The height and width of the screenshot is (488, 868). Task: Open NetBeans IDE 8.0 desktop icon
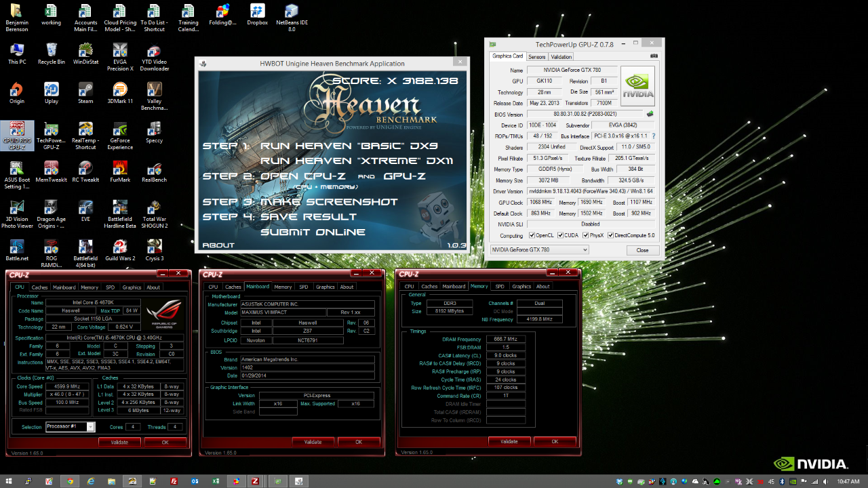(292, 18)
